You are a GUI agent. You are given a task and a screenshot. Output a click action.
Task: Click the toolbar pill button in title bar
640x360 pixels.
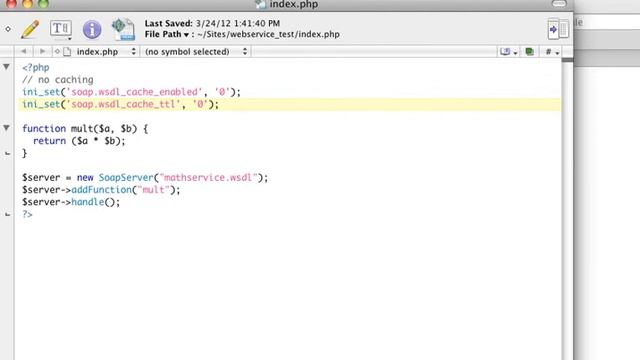tap(559, 3)
